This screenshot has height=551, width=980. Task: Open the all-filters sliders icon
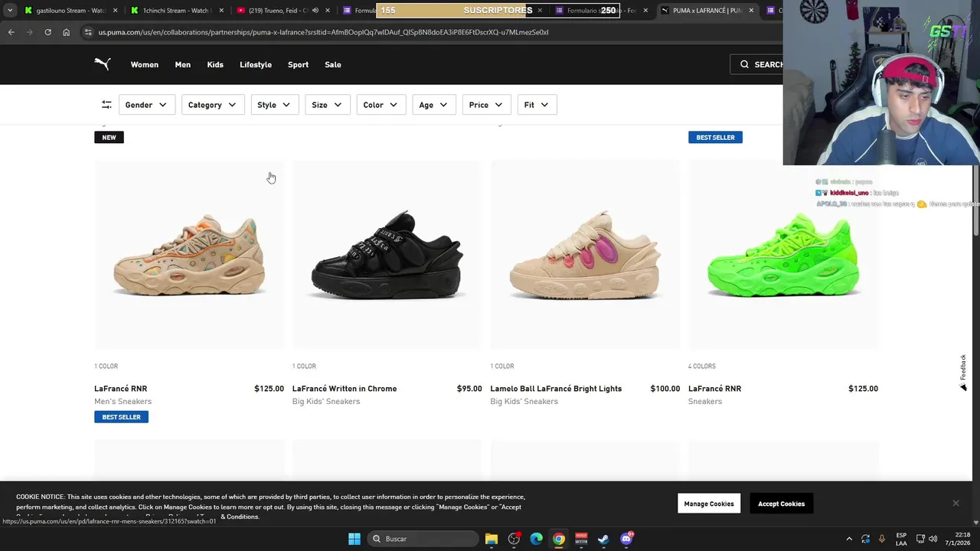[106, 105]
